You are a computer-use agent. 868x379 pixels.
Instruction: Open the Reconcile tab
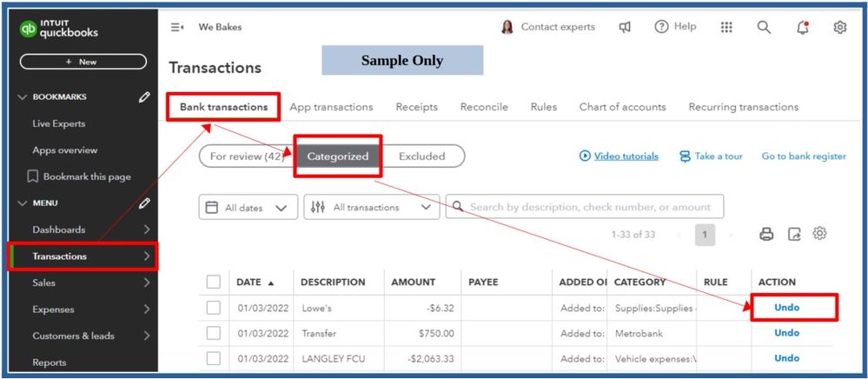tap(484, 107)
